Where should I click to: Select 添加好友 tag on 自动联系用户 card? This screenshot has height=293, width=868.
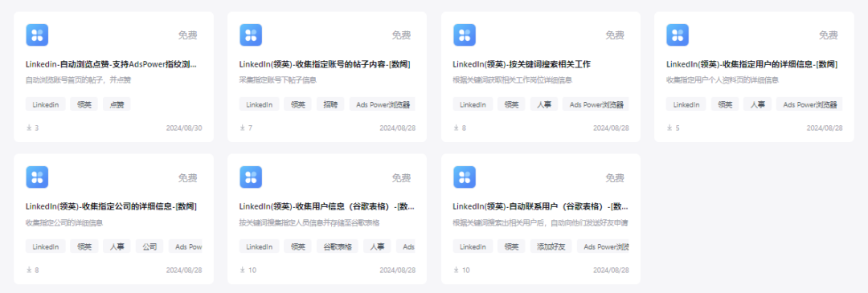point(551,246)
